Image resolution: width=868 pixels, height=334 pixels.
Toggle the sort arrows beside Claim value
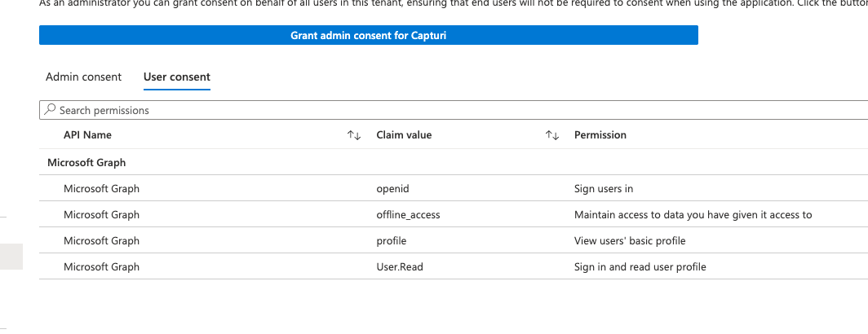pyautogui.click(x=551, y=135)
